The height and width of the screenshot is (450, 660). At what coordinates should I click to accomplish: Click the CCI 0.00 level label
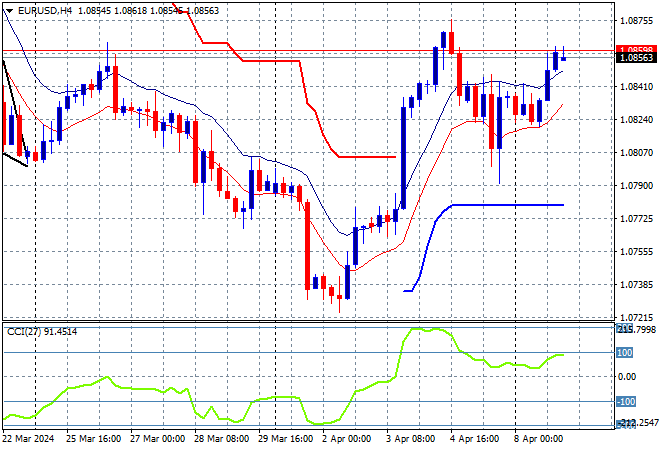[x=626, y=377]
